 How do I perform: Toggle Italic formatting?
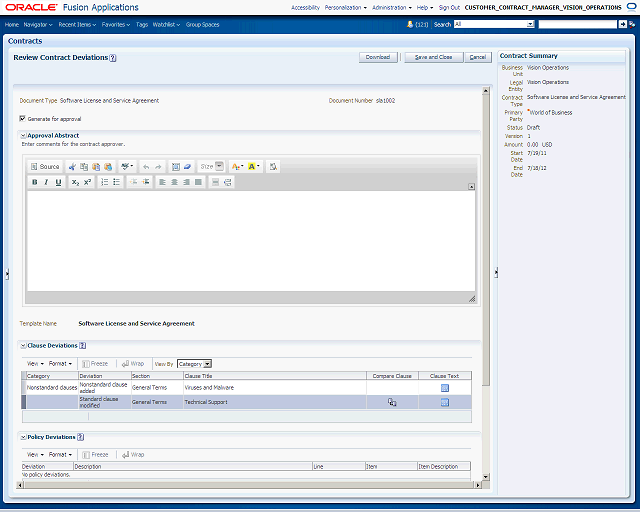pyautogui.click(x=46, y=182)
